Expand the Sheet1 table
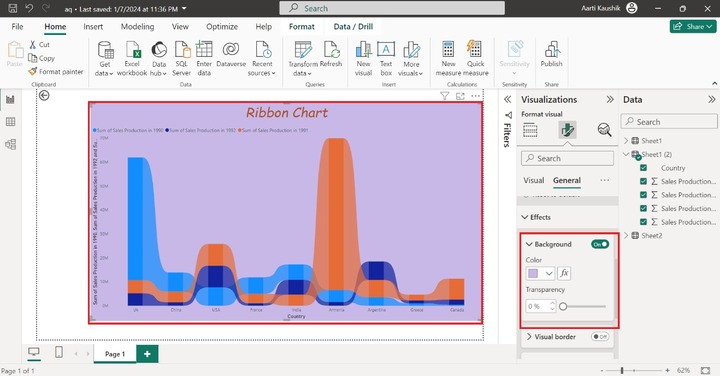 (626, 140)
